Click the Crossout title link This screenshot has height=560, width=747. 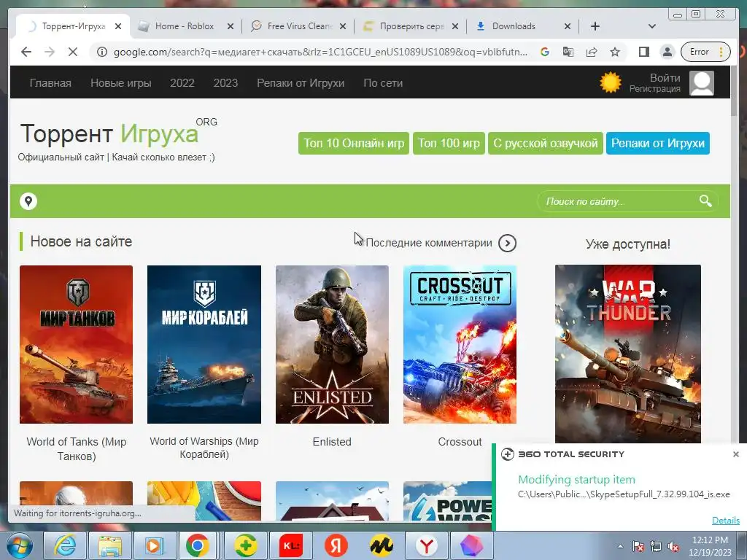pos(460,442)
